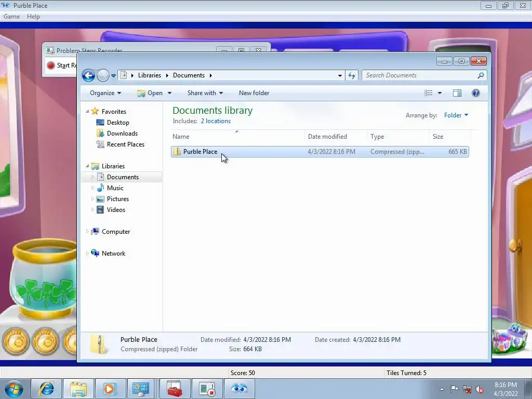Go back with the Explorer back arrow

click(88, 75)
